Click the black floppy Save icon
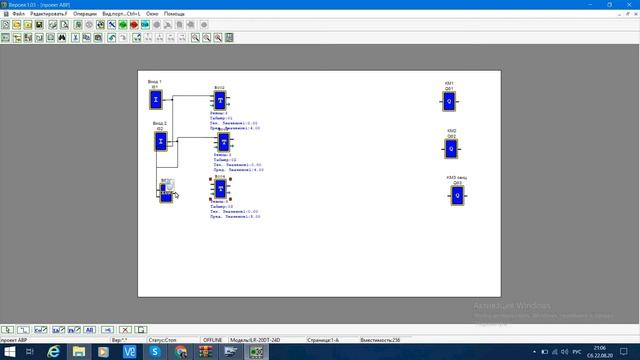 click(x=39, y=25)
